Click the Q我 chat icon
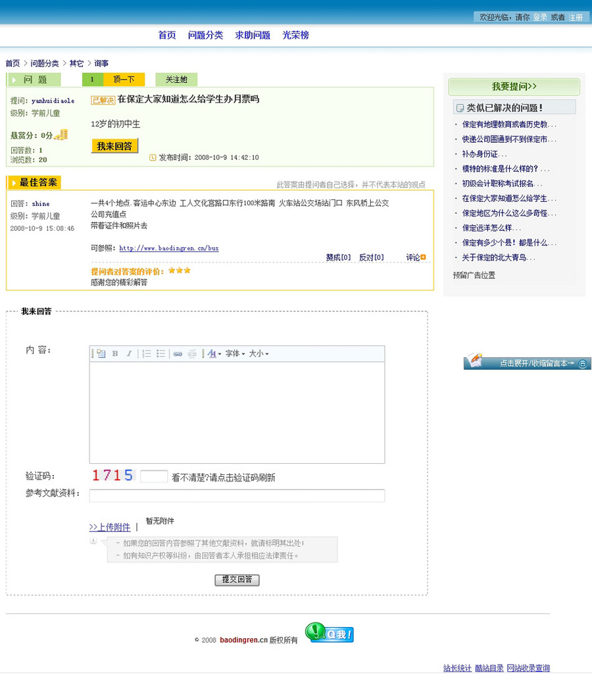 coord(330,633)
